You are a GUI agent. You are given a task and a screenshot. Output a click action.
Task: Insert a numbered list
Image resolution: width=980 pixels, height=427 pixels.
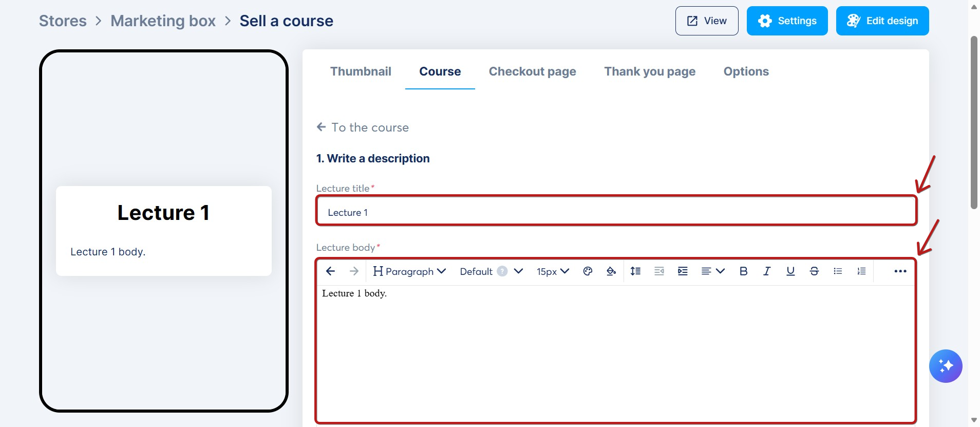pyautogui.click(x=861, y=271)
